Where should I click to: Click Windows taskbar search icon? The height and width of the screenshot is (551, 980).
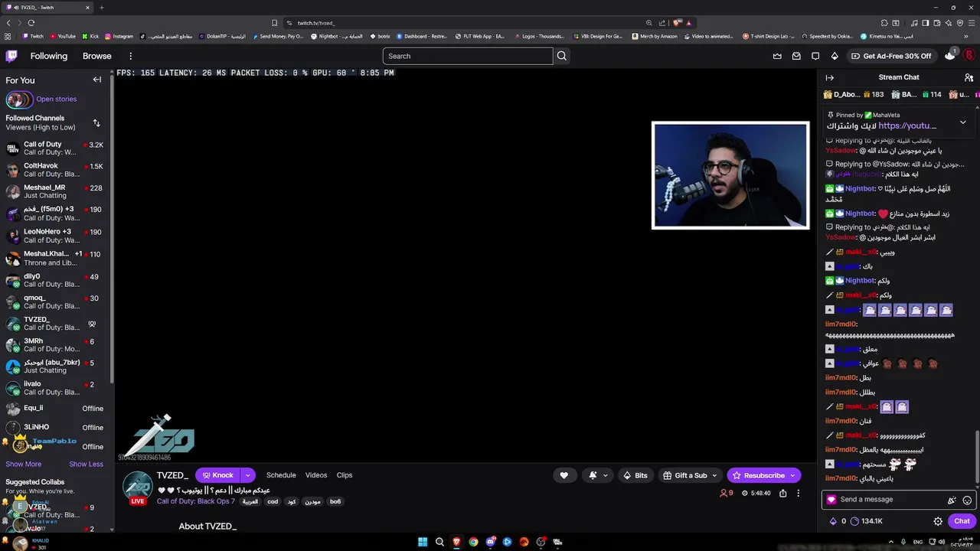click(x=439, y=542)
